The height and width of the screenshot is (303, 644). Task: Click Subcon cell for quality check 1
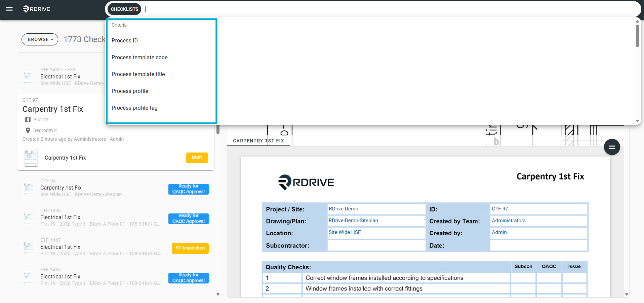tap(523, 278)
